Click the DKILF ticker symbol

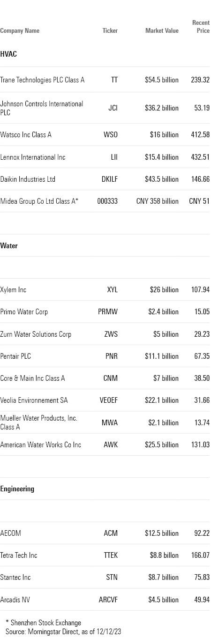(110, 179)
